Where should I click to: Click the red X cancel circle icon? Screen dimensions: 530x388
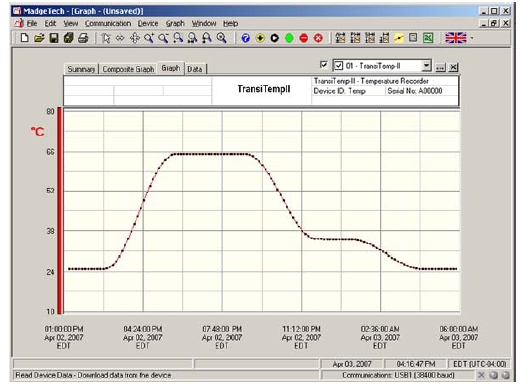[x=318, y=38]
